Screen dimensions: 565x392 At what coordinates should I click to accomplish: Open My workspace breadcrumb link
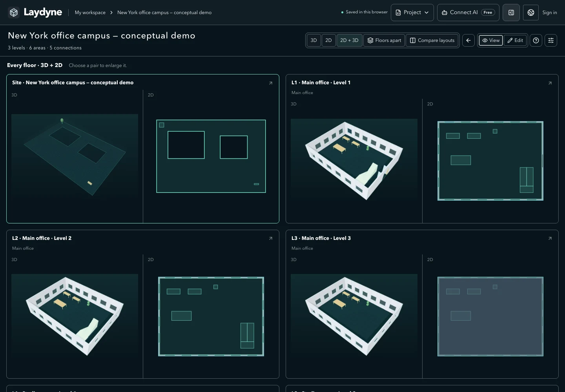point(90,13)
